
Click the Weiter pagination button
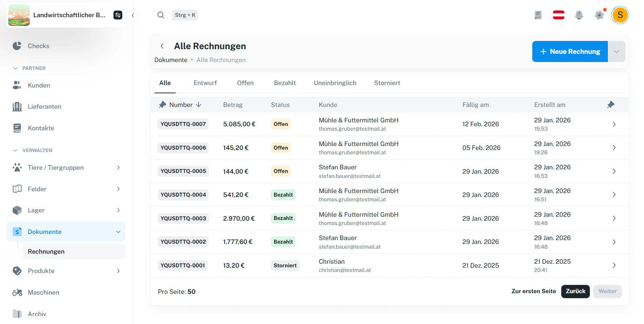click(607, 291)
